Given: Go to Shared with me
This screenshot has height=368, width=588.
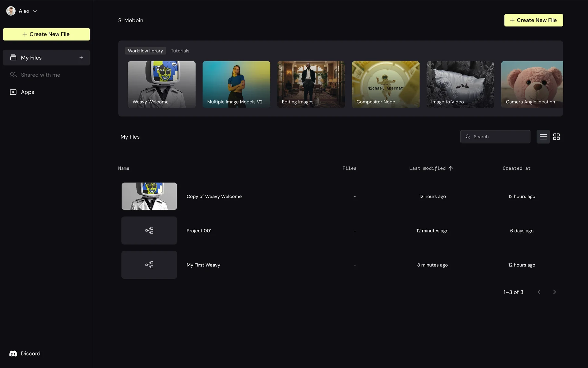Looking at the screenshot, I should point(40,75).
